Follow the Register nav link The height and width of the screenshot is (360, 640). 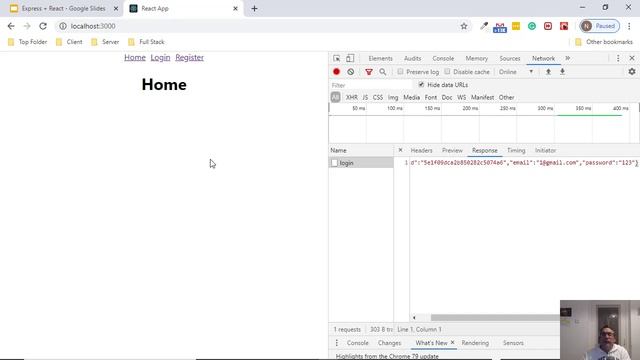pos(189,58)
